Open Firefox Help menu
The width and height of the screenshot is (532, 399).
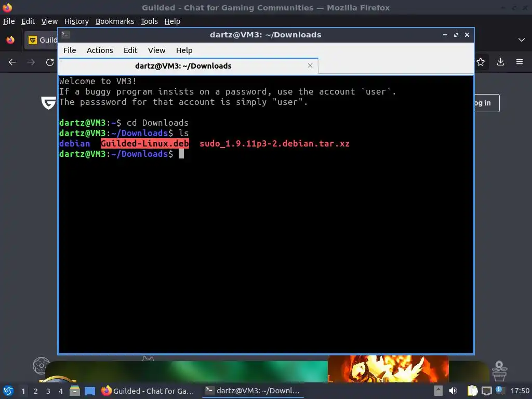(172, 21)
